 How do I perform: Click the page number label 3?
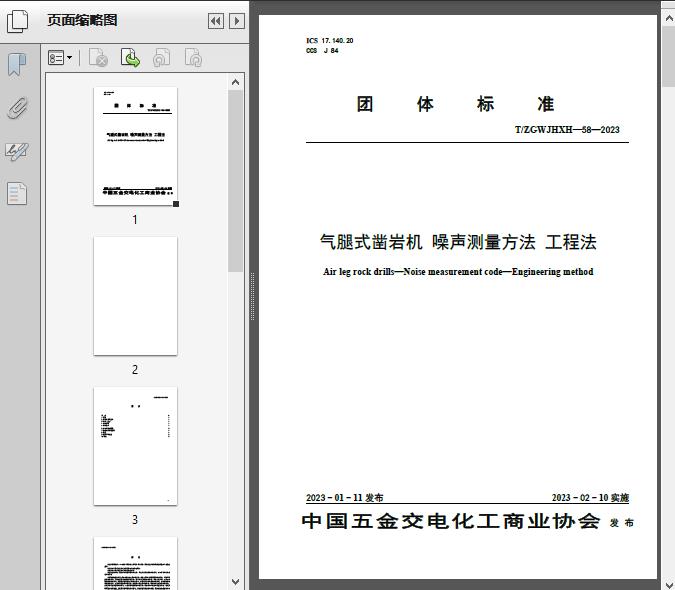pyautogui.click(x=135, y=519)
